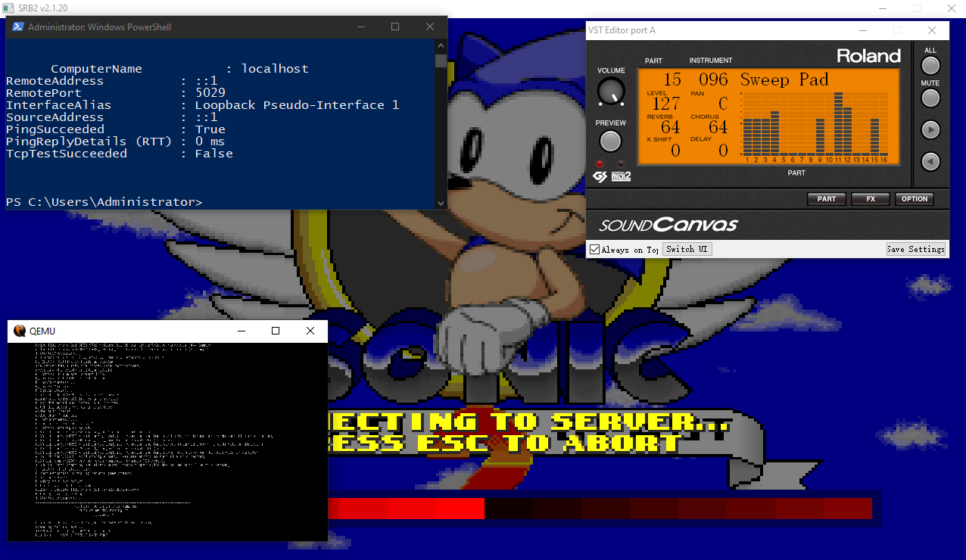Open the PART page button

click(x=827, y=199)
